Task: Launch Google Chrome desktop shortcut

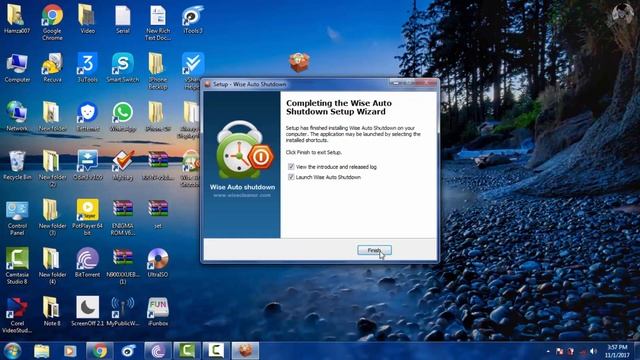Action: (52, 22)
